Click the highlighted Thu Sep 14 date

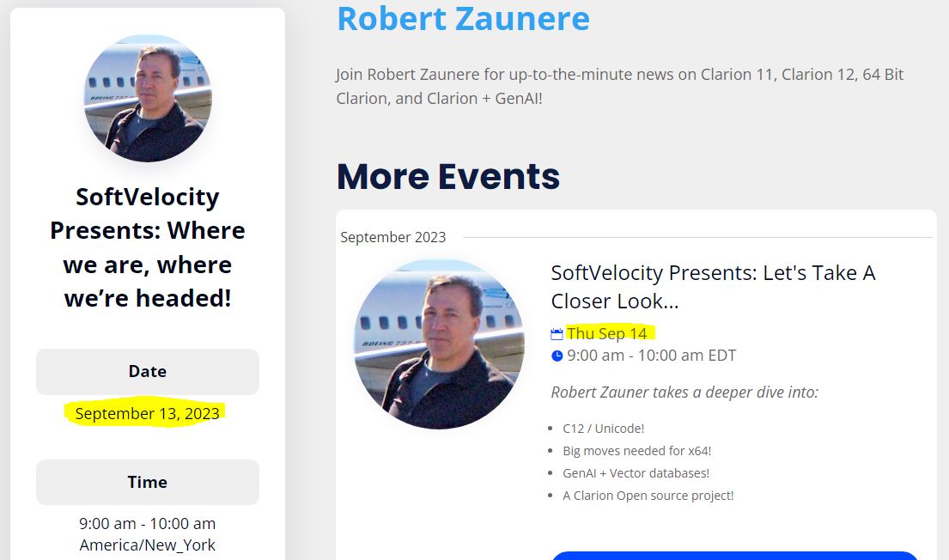coord(606,333)
